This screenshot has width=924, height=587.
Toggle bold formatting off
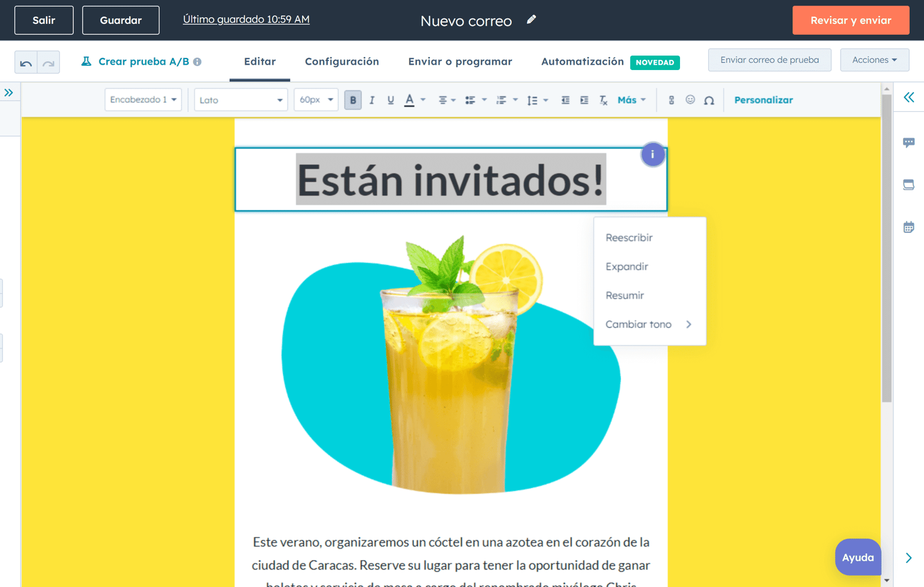(353, 99)
